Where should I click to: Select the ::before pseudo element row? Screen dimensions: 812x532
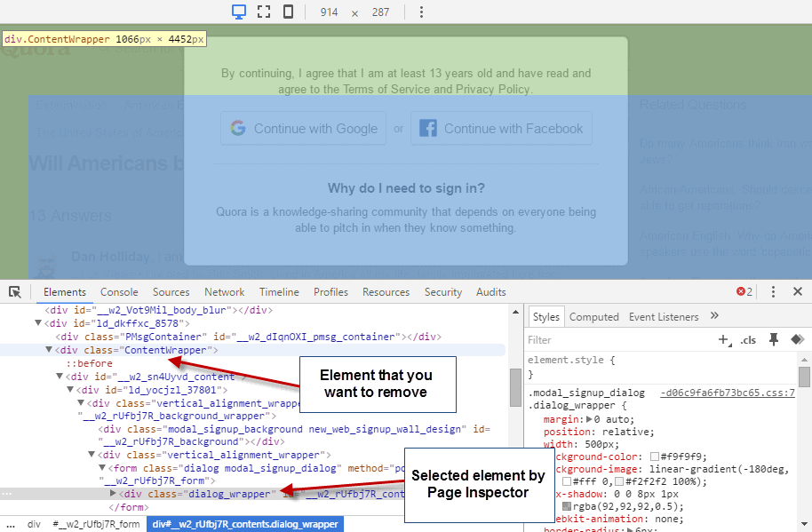[x=89, y=363]
